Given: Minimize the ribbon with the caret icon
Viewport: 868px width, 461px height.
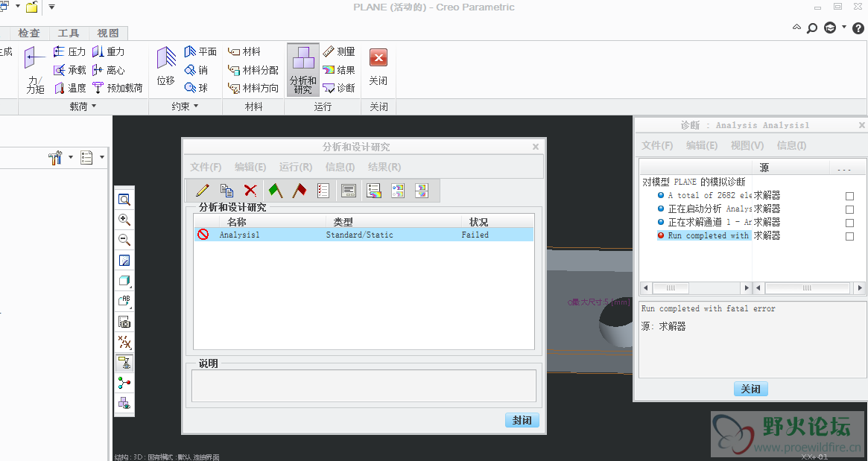Looking at the screenshot, I should click(796, 27).
